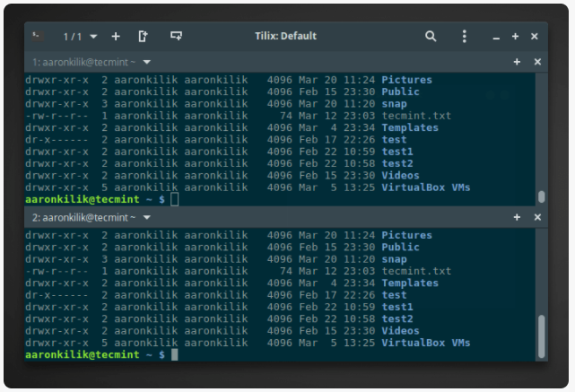Maximize terminal 1 with its plus icon
The image size is (575, 392).
pyautogui.click(x=517, y=62)
